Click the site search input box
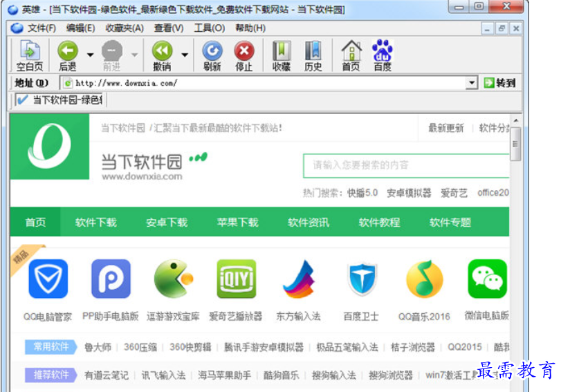This screenshot has height=392, width=561. tap(406, 165)
